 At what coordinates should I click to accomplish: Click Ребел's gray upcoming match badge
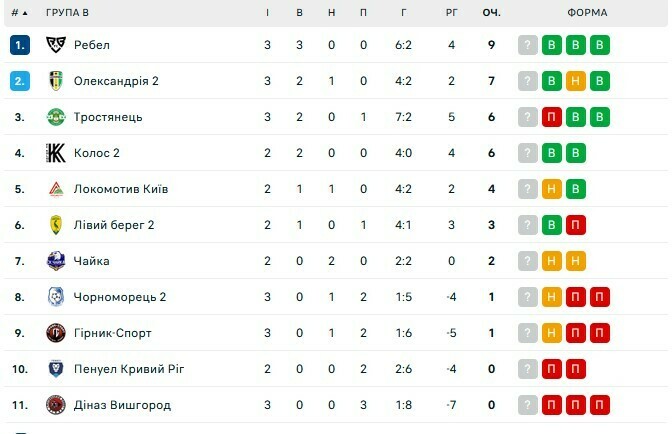click(527, 45)
